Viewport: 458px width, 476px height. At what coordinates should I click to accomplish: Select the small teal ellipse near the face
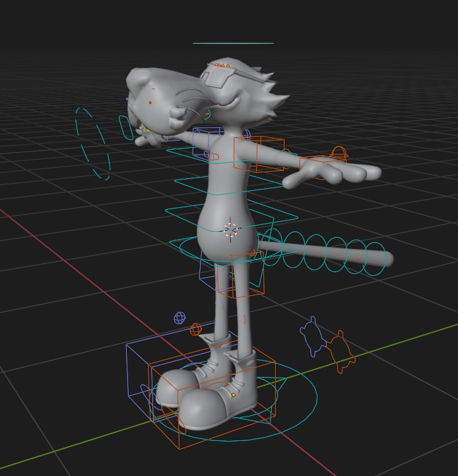[x=126, y=127]
